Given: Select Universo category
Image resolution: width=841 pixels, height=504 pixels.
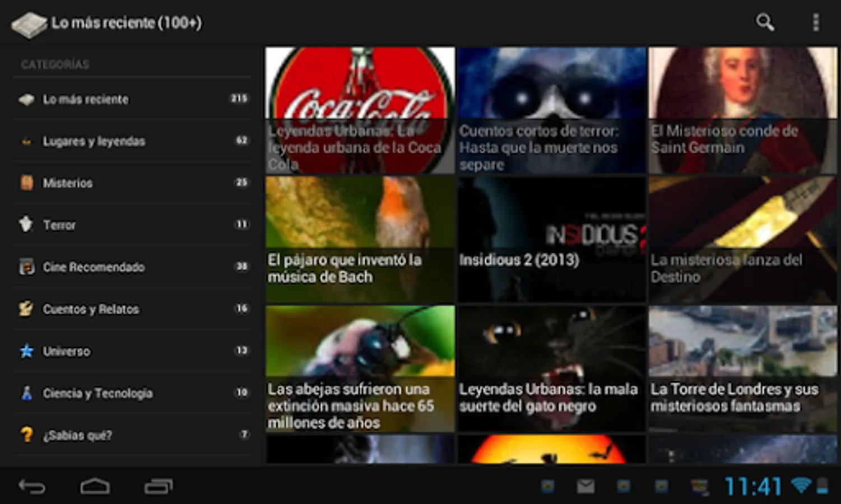Looking at the screenshot, I should pyautogui.click(x=132, y=351).
